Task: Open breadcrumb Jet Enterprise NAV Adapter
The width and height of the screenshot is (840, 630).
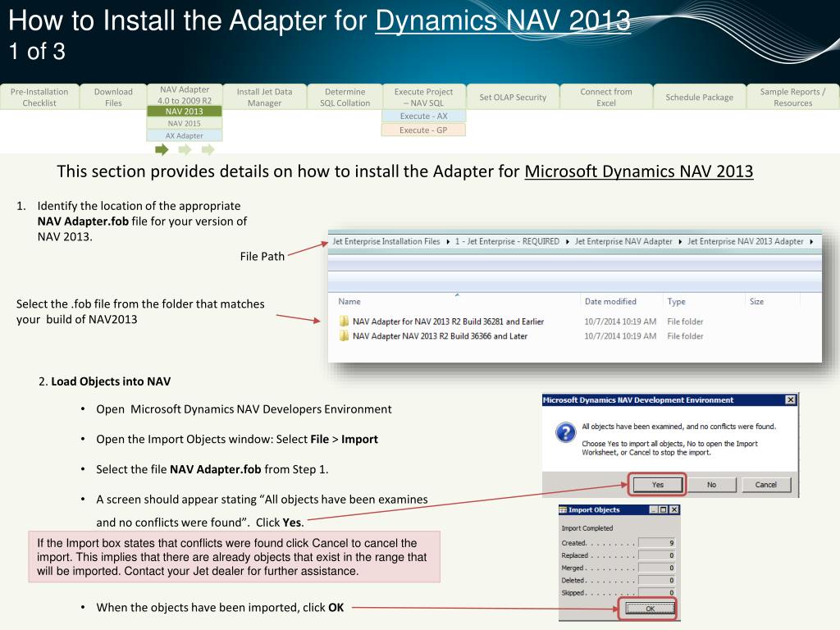Action: click(623, 242)
